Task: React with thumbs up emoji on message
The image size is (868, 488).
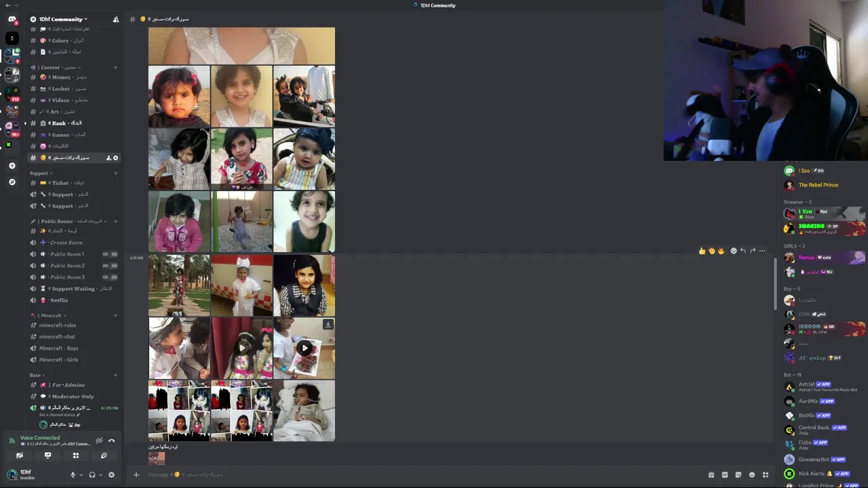Action: click(702, 251)
